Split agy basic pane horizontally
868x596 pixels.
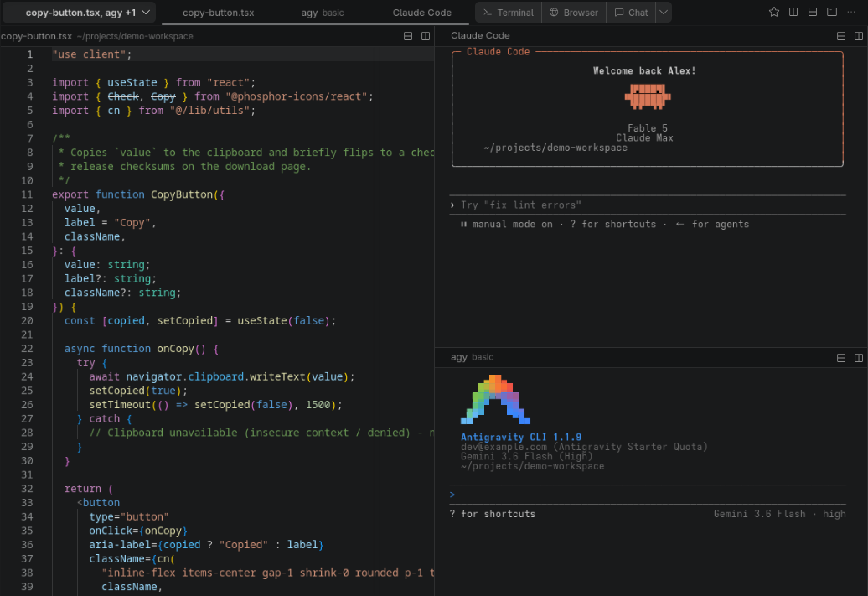point(841,358)
